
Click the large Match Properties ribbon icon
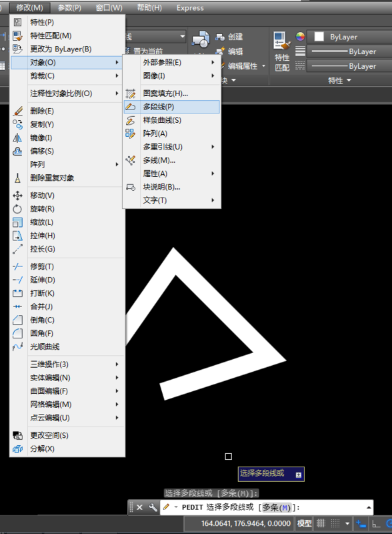point(282,41)
